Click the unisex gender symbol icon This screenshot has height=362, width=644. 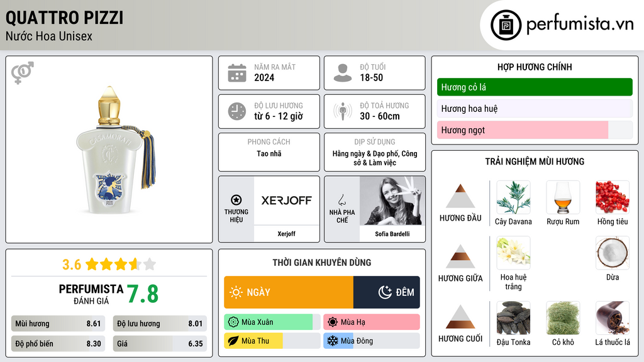[23, 73]
